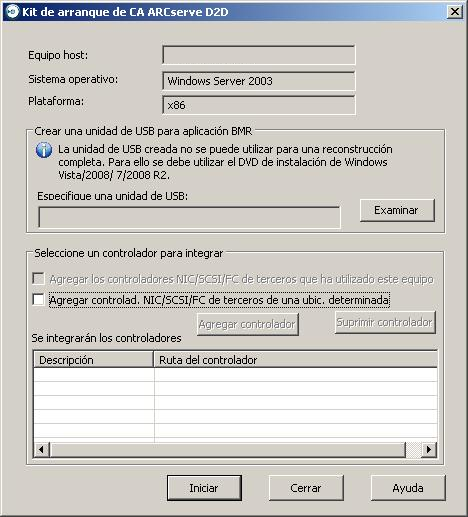Close the Kit de arranque dialog window
The image size is (468, 517).
click(455, 12)
